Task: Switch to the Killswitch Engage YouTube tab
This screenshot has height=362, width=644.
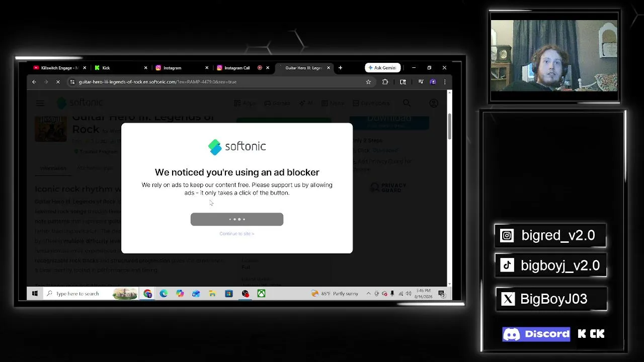Action: point(59,68)
